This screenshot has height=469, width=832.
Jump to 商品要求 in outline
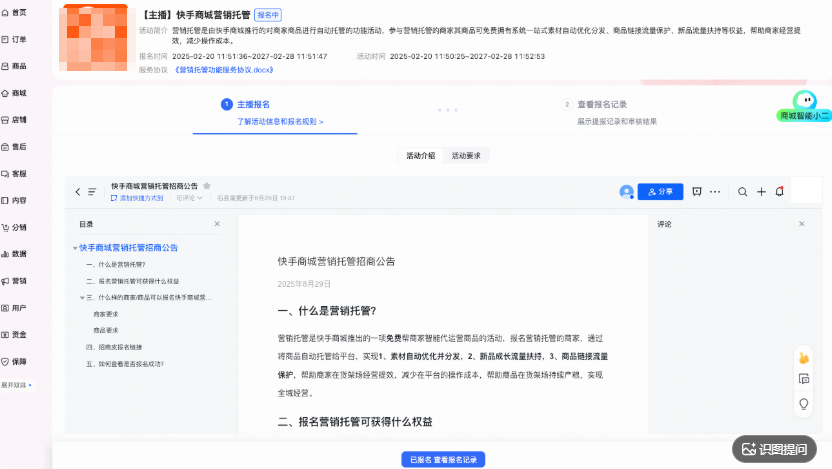106,330
